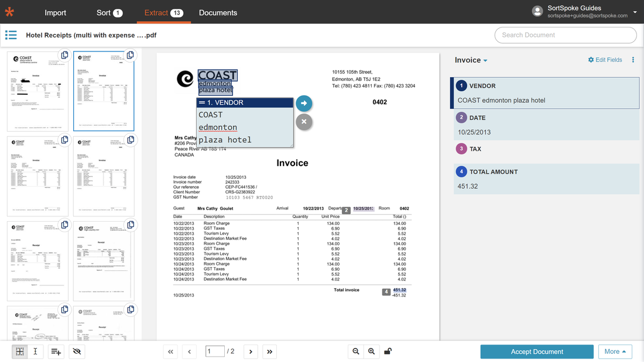Click the user account avatar icon
Screen dimensions: 644x362
coord(537,11)
